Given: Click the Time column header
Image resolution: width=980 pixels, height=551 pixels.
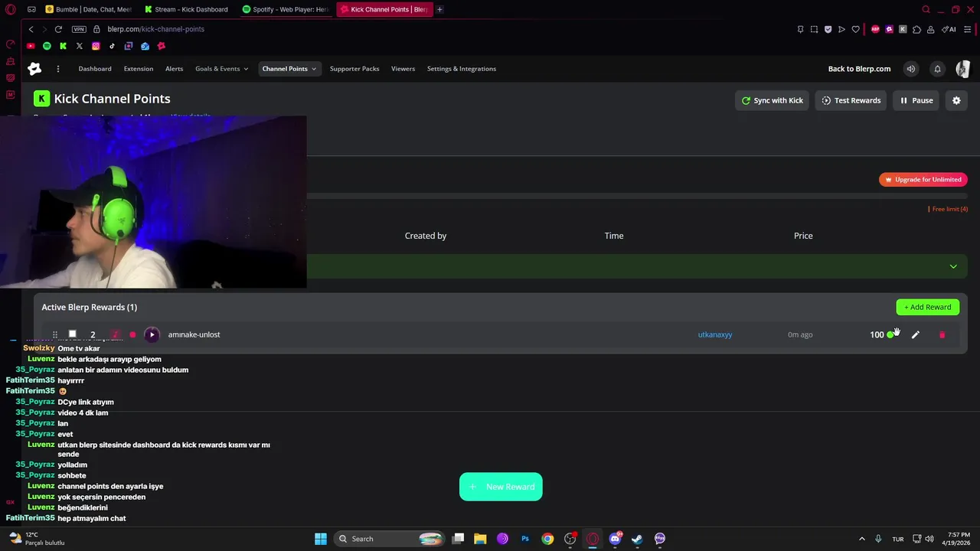Looking at the screenshot, I should (x=614, y=236).
